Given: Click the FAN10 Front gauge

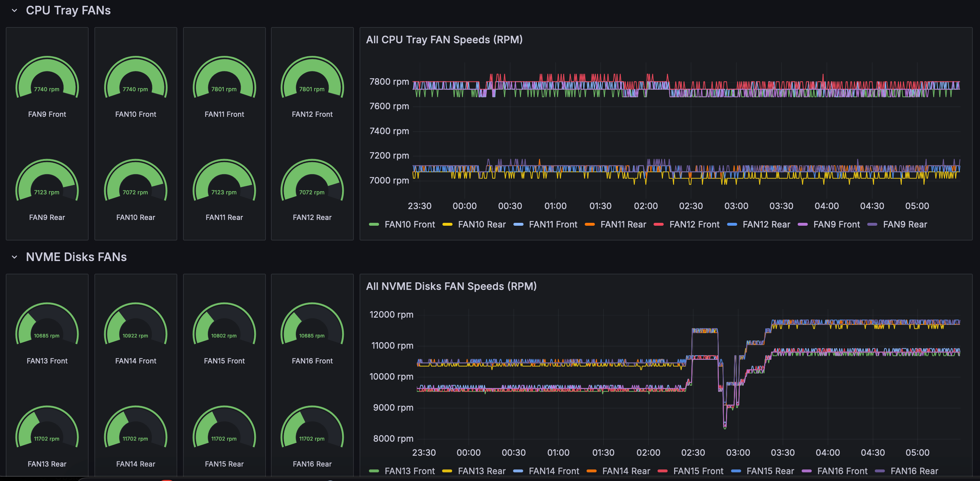Looking at the screenshot, I should (135, 77).
